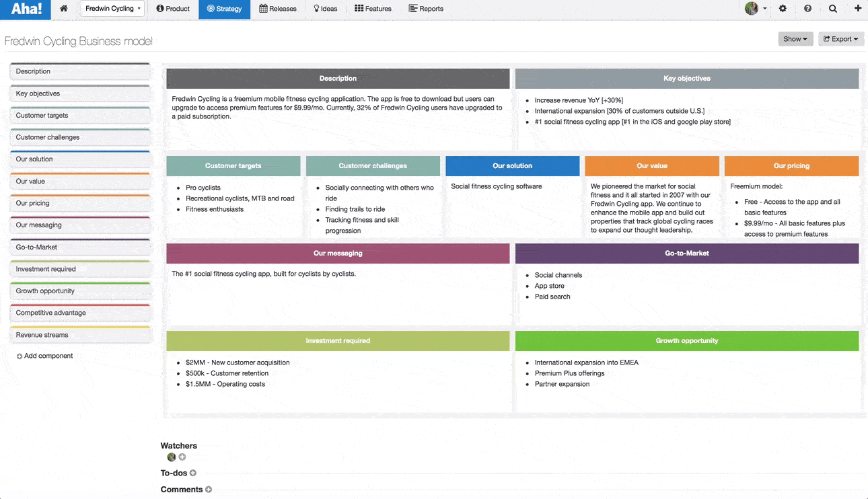The height and width of the screenshot is (499, 868).
Task: Click the Our messaging card header
Action: pyautogui.click(x=338, y=253)
